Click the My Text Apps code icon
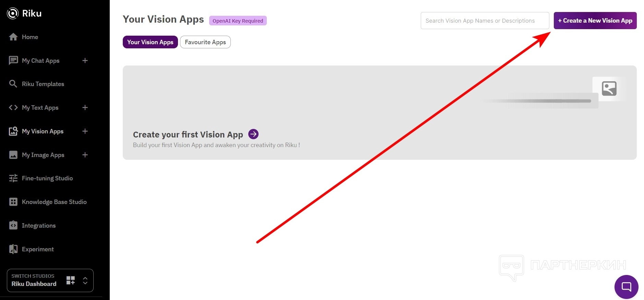 13,108
